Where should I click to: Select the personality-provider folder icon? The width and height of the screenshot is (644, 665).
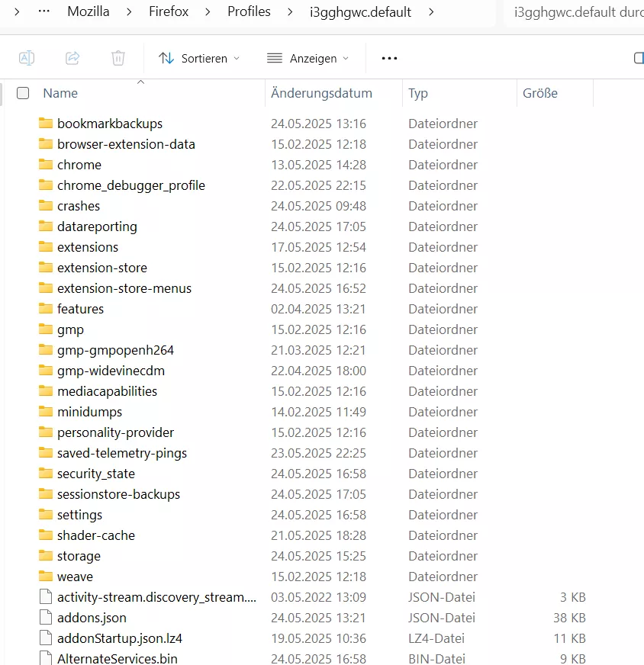(45, 432)
